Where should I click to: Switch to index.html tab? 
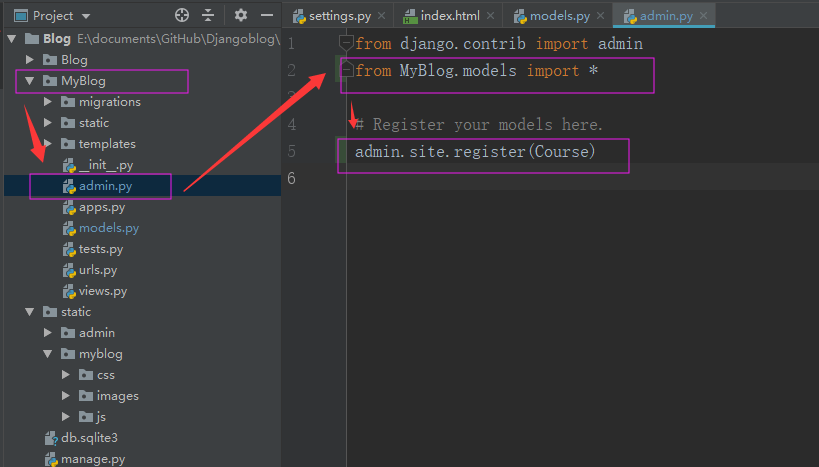click(441, 16)
